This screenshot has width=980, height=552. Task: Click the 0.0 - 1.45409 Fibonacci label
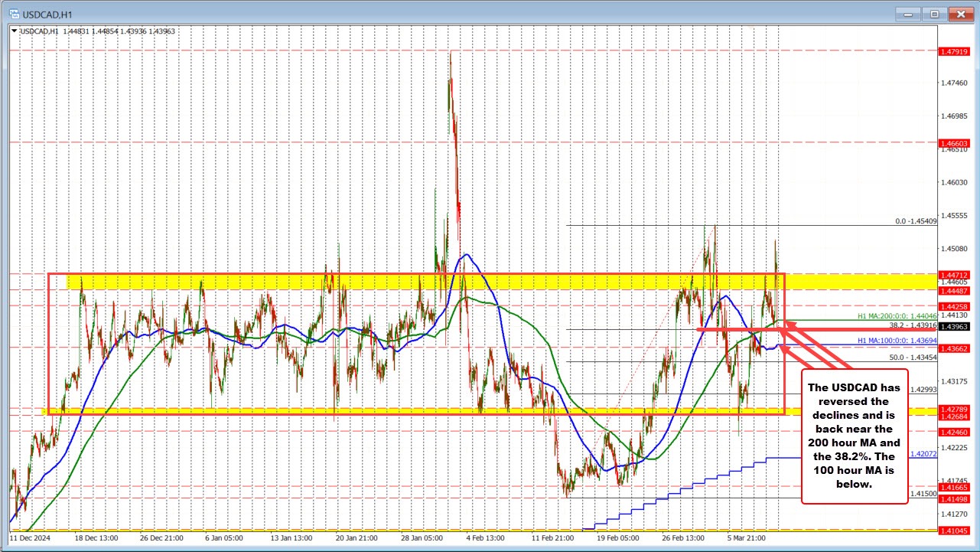pos(915,221)
